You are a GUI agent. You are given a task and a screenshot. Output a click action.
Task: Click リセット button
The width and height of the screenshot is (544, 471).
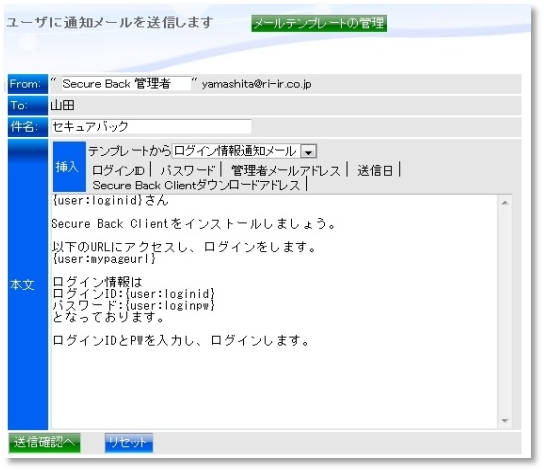(x=129, y=443)
